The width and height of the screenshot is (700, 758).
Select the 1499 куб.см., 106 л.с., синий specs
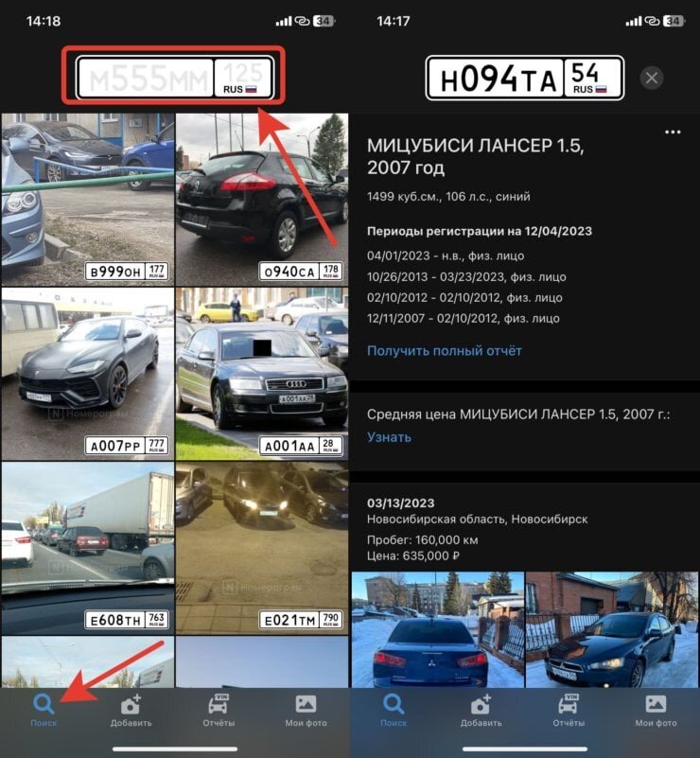click(448, 197)
